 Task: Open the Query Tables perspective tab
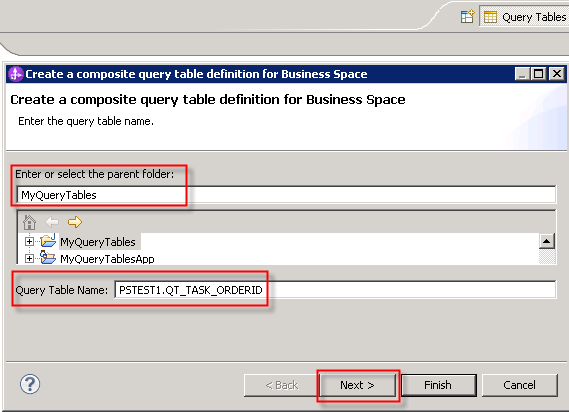tap(524, 17)
